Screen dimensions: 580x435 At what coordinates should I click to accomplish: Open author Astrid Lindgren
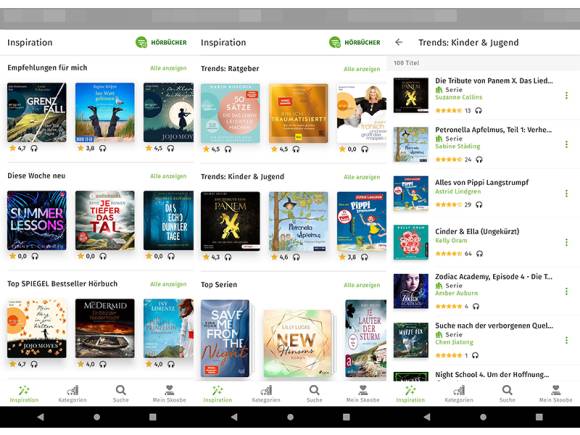(458, 191)
